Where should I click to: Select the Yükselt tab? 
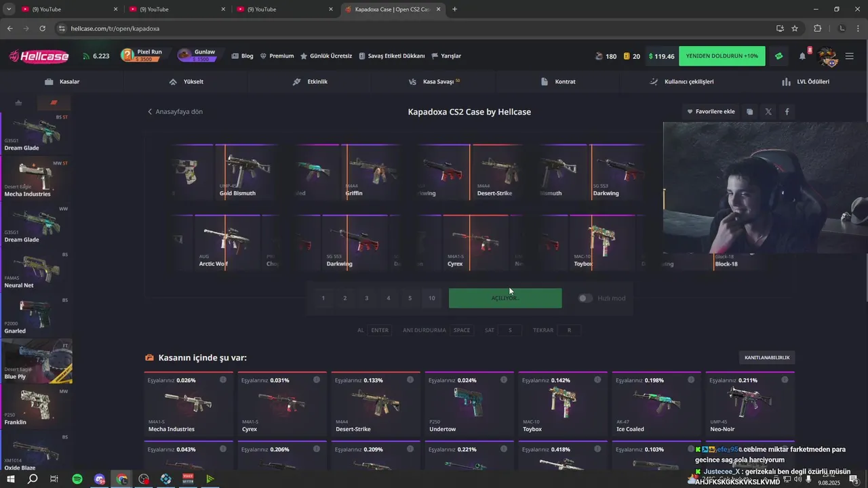pyautogui.click(x=186, y=81)
